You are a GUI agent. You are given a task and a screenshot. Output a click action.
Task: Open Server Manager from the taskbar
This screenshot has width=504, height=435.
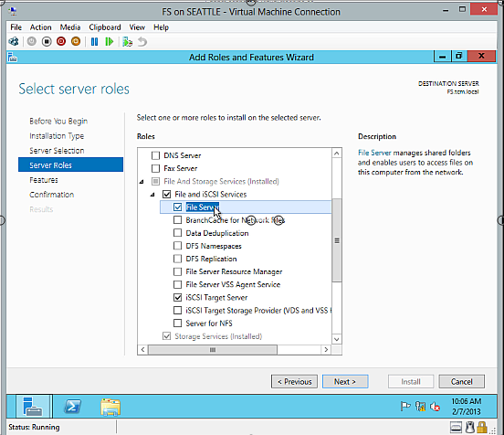coord(33,407)
